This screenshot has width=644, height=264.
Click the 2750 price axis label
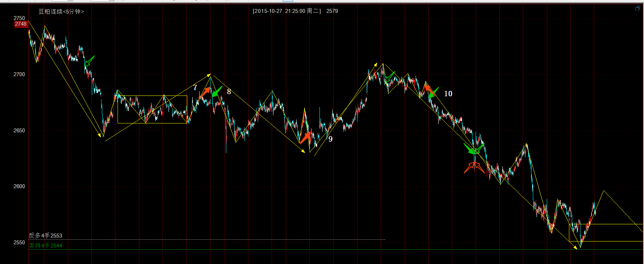19,18
